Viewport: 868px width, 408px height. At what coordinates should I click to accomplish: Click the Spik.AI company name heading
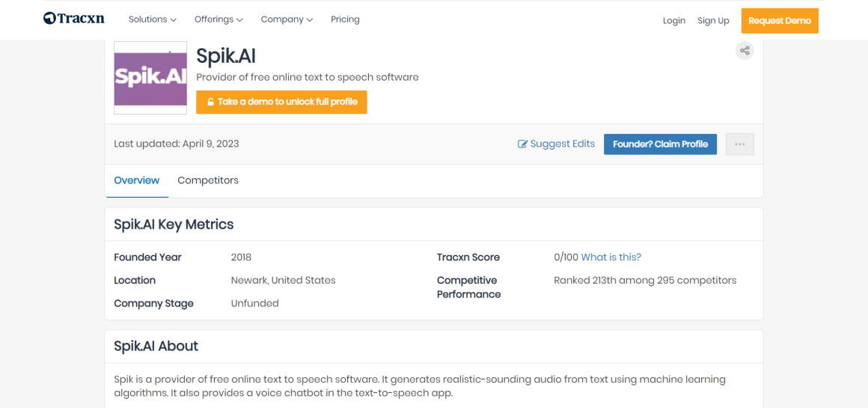tap(225, 55)
